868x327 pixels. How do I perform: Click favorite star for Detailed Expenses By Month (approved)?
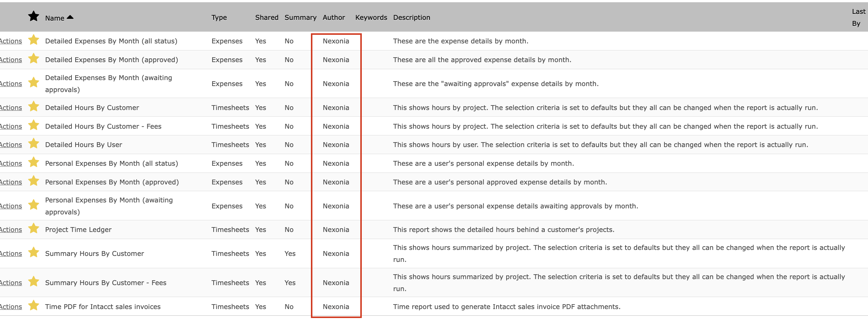[34, 59]
